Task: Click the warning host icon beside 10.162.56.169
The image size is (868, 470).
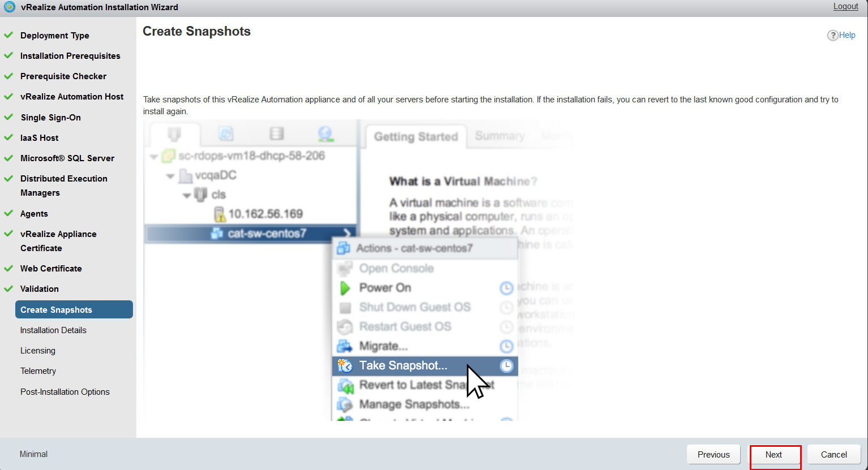Action: coord(220,214)
